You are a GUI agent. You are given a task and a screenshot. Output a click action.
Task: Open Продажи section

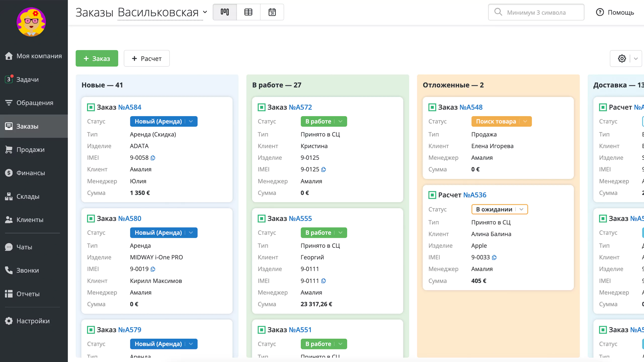click(x=34, y=150)
